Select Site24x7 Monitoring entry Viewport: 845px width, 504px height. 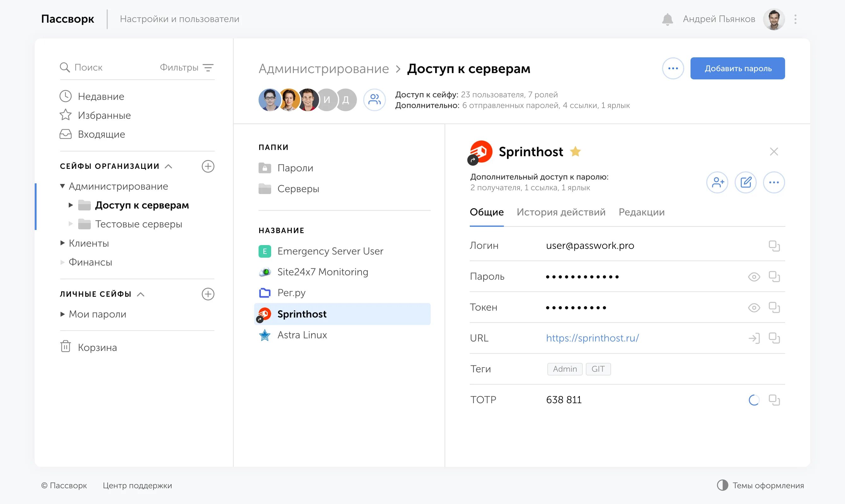tap(313, 272)
